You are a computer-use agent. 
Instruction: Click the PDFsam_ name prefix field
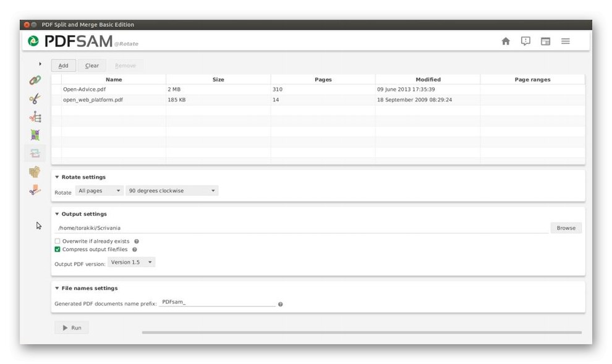pyautogui.click(x=217, y=302)
